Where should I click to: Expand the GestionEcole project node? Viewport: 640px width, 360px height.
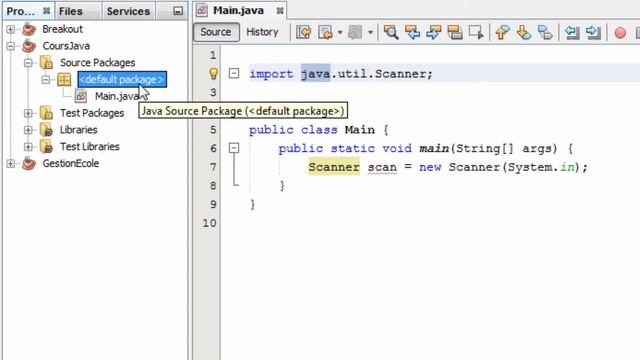[x=11, y=164]
